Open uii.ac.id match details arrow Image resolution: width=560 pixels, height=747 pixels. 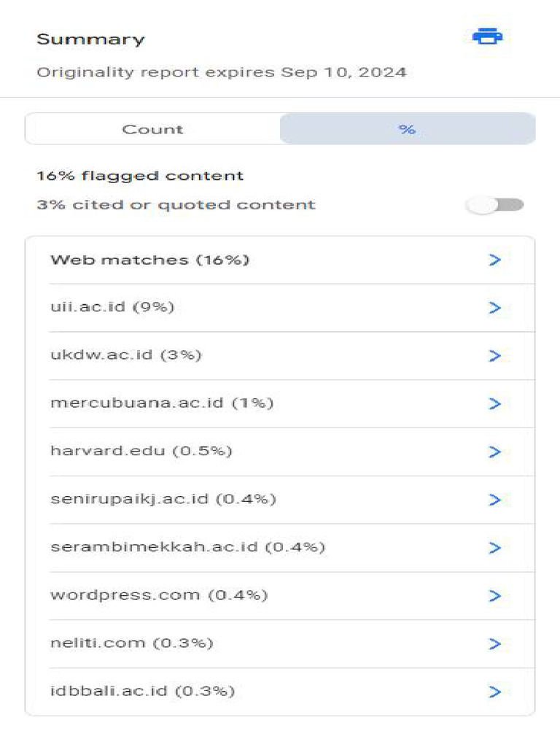click(494, 308)
